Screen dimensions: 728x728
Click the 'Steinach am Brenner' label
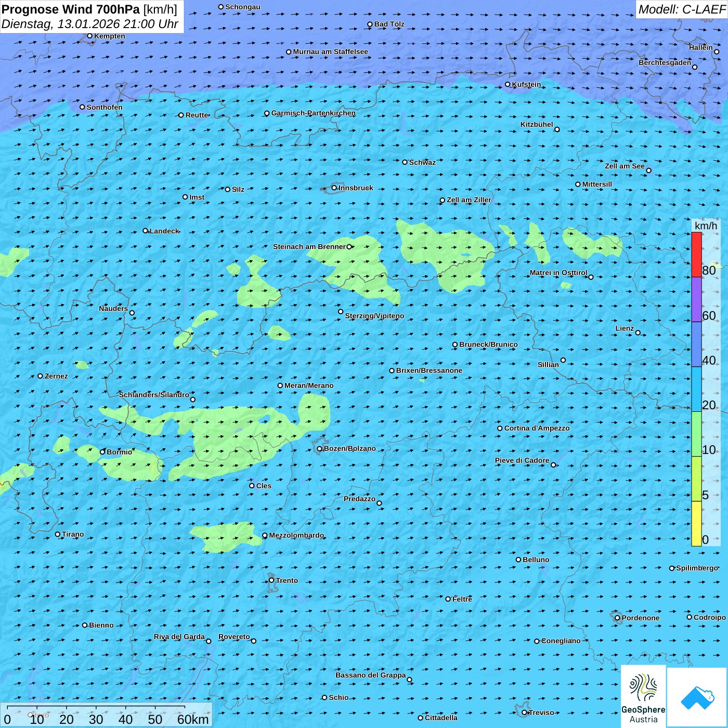(309, 246)
